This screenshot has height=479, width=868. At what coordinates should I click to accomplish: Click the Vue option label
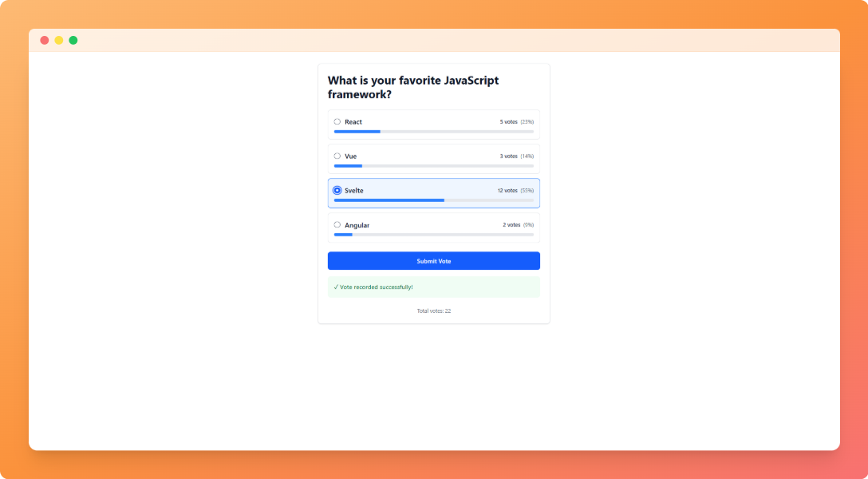tap(351, 156)
